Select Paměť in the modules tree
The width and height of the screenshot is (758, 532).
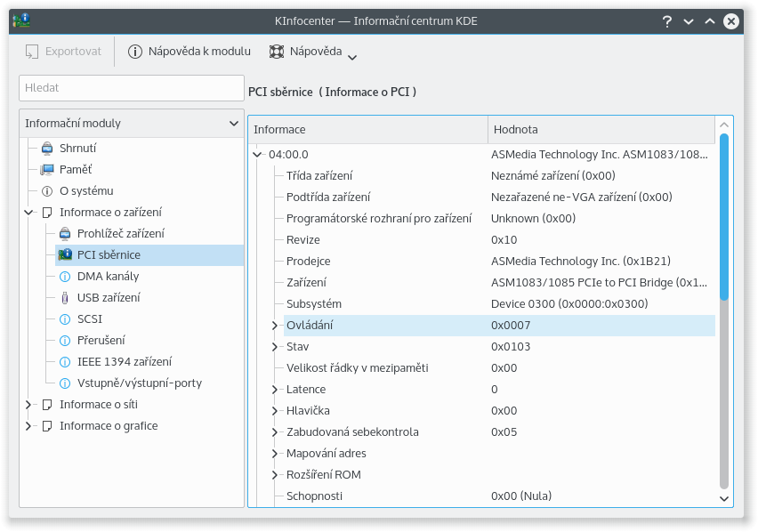pos(76,170)
